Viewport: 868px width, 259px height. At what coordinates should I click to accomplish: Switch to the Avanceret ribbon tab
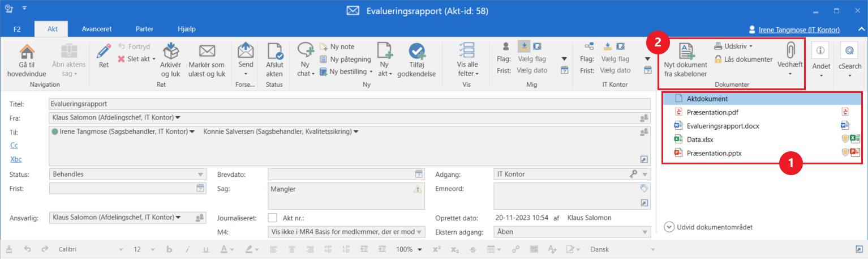pyautogui.click(x=96, y=29)
